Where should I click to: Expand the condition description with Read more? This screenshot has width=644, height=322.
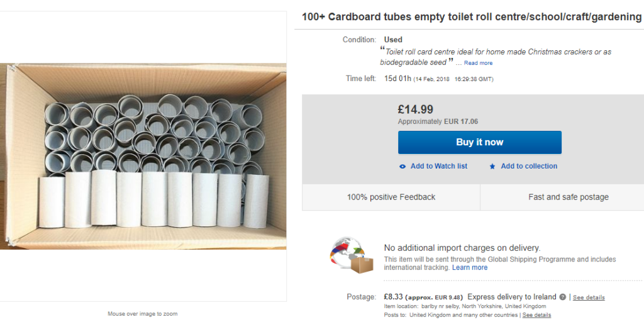click(x=478, y=64)
